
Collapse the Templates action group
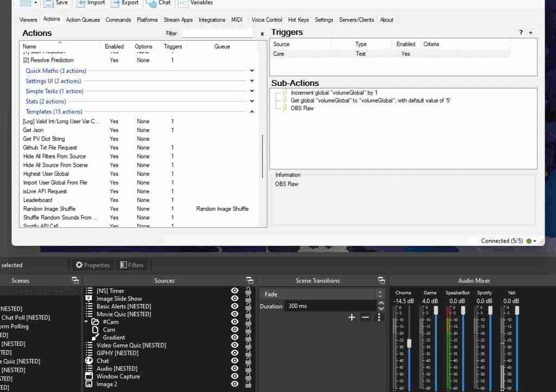point(252,111)
